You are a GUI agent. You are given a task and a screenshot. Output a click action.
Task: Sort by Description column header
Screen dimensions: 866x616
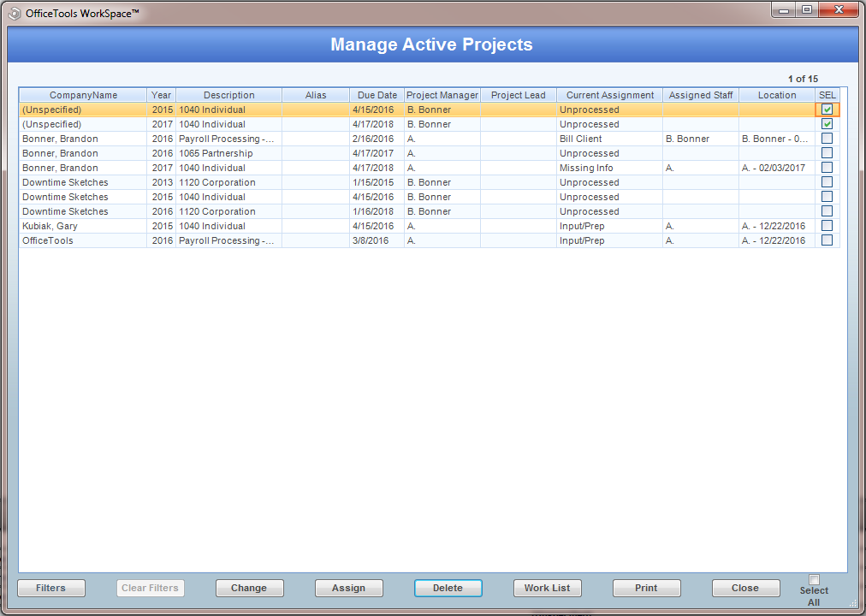point(228,95)
